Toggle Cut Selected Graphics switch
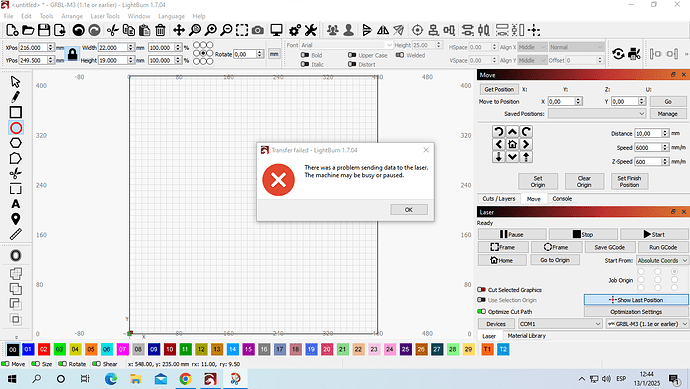 481,290
